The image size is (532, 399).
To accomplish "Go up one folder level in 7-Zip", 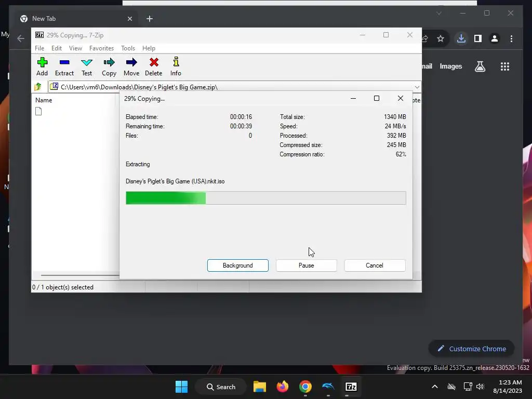I will [x=38, y=87].
